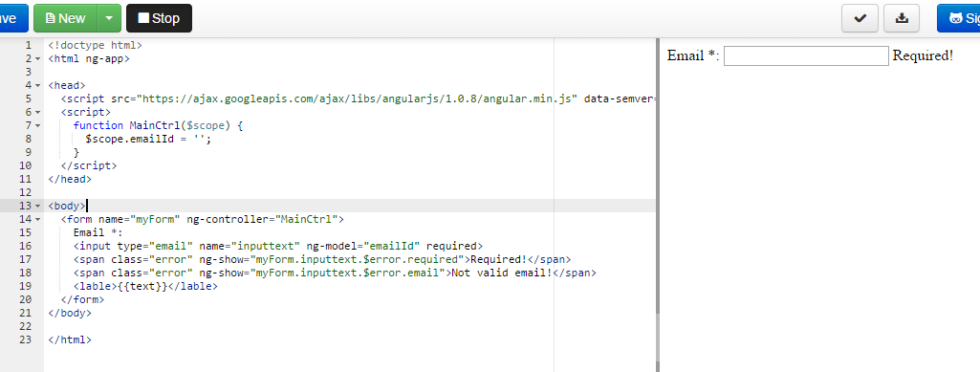Click the "<!doctype html>" text on line 1
The height and width of the screenshot is (372, 980).
95,45
